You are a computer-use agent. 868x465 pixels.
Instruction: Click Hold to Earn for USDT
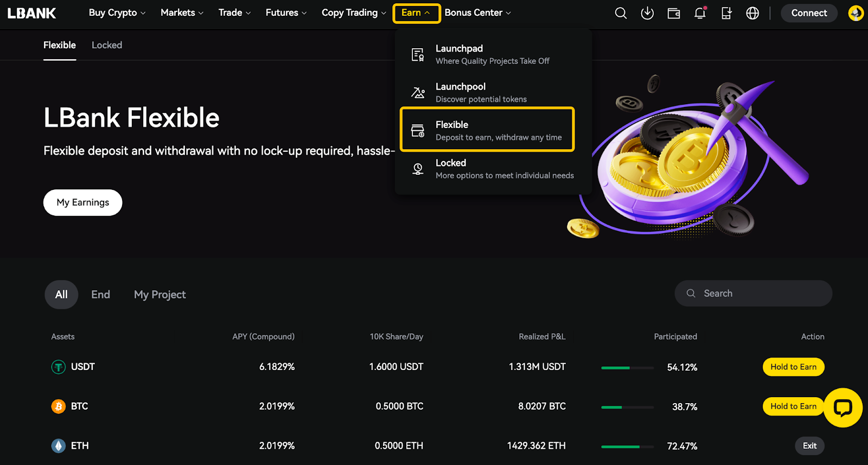793,367
